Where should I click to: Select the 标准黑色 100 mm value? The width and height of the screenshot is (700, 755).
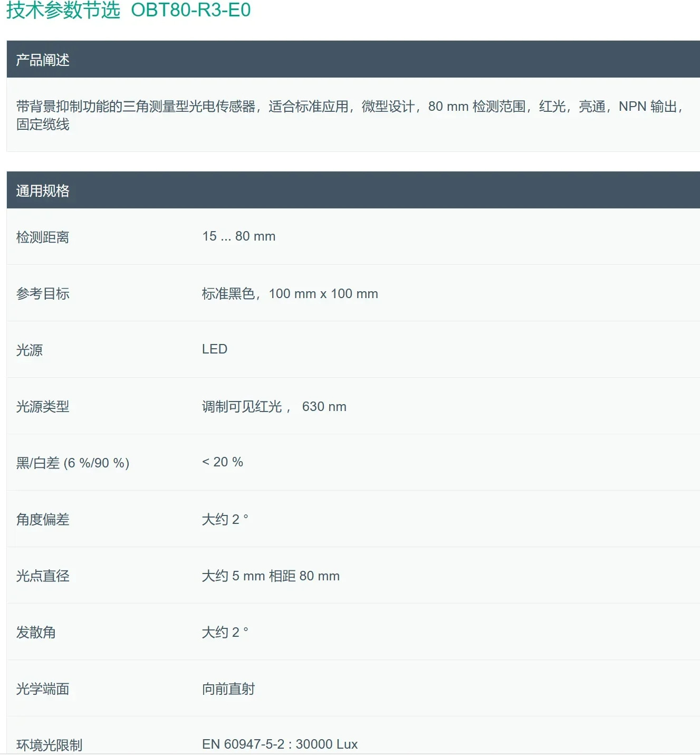click(290, 293)
